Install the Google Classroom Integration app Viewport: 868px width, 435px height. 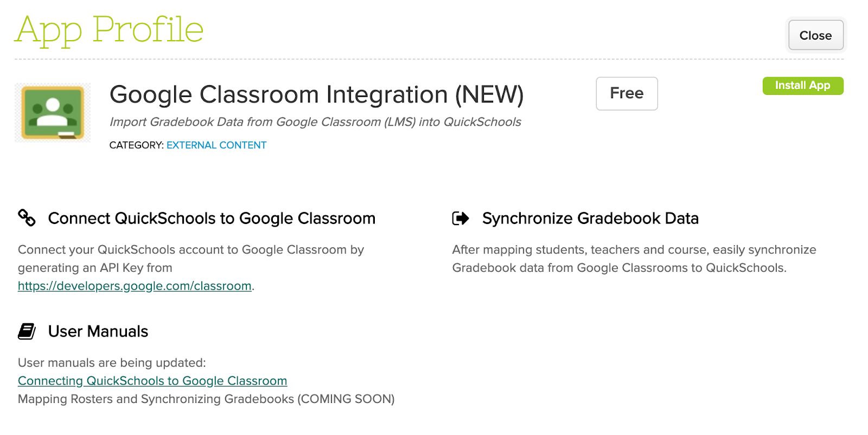click(803, 86)
